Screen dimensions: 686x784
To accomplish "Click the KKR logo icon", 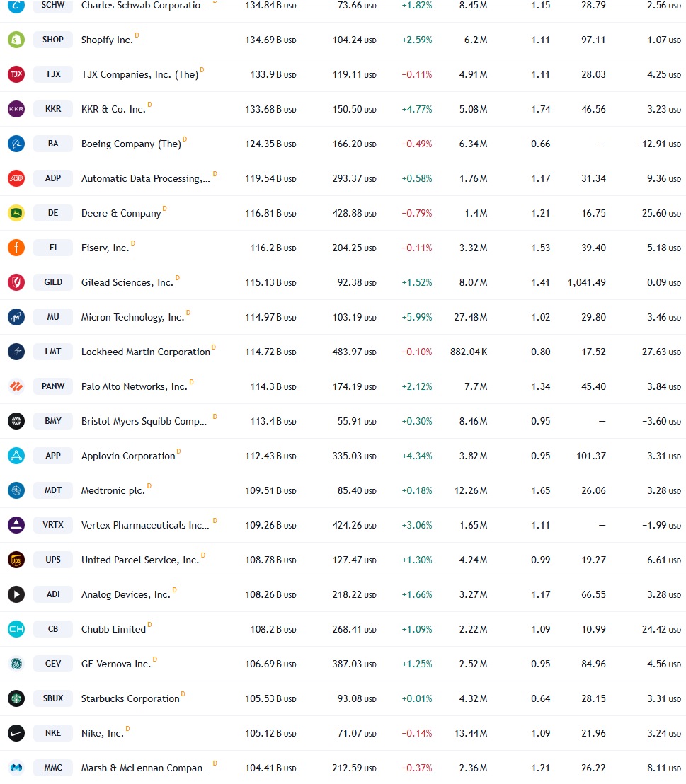I will 16,109.
